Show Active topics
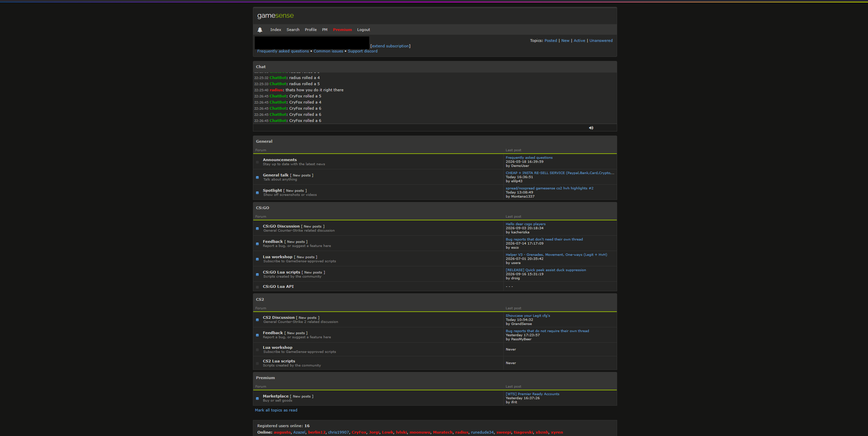868x436 pixels. click(579, 41)
